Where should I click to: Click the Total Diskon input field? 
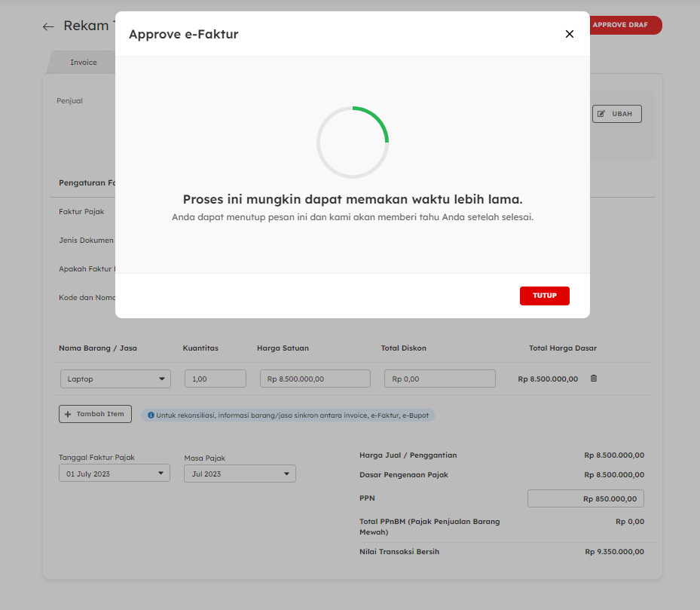[x=439, y=379]
